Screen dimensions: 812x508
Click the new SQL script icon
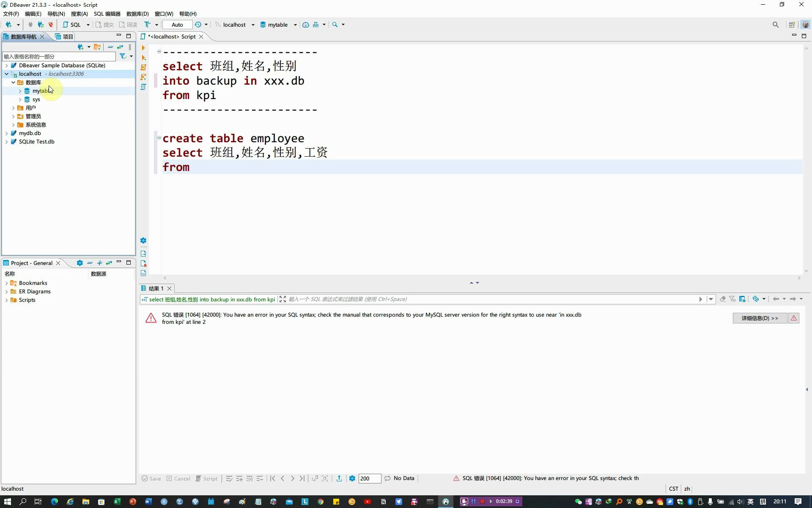pos(71,25)
